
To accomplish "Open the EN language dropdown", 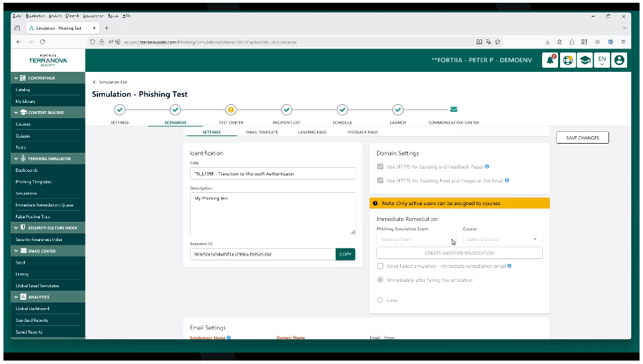I will [x=602, y=60].
